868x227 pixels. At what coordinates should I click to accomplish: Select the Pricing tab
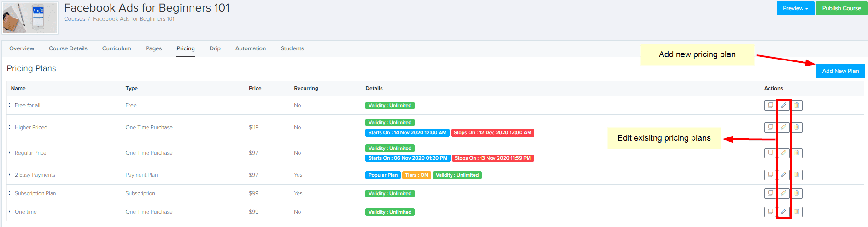pyautogui.click(x=186, y=48)
